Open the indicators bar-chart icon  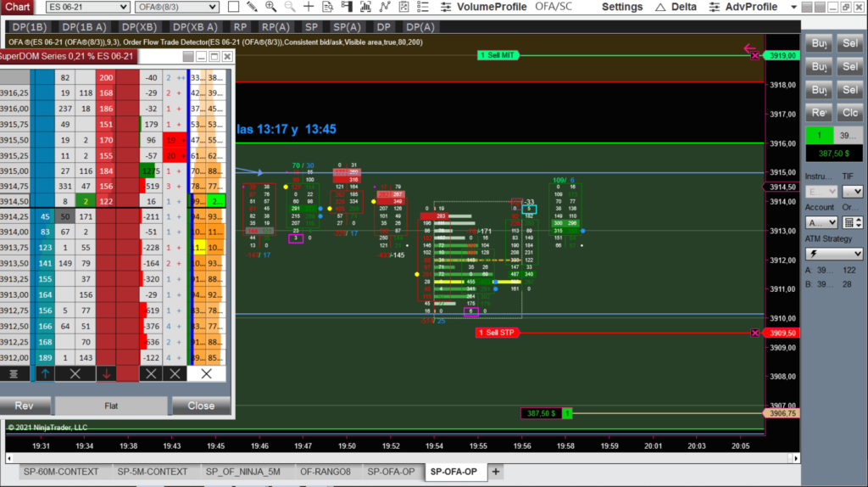(x=365, y=7)
